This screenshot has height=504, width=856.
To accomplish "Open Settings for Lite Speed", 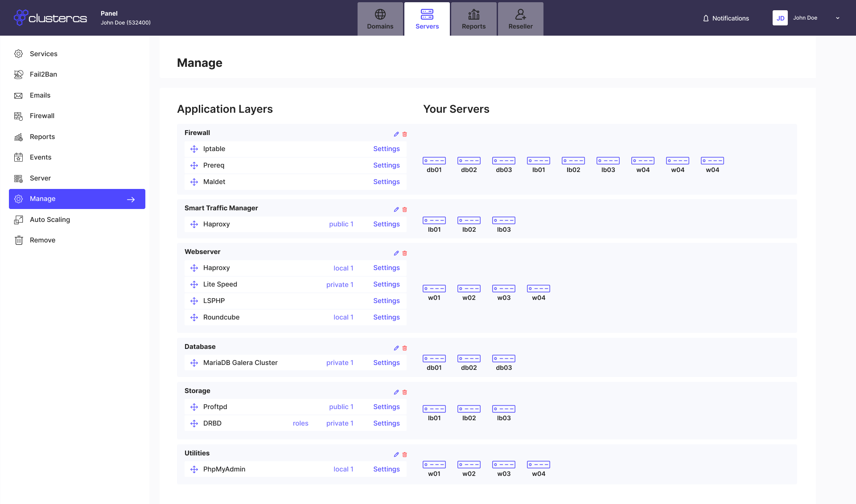I will pos(386,284).
